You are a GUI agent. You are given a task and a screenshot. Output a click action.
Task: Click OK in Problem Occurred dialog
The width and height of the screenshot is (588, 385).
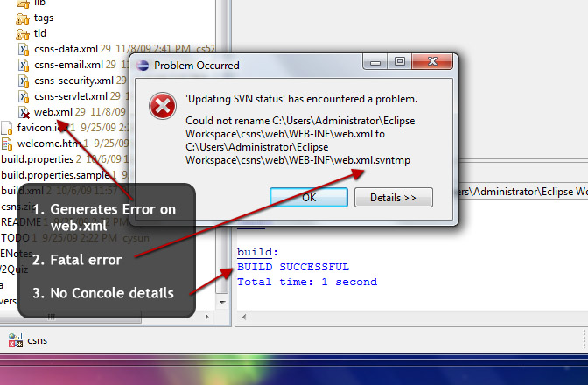(309, 197)
